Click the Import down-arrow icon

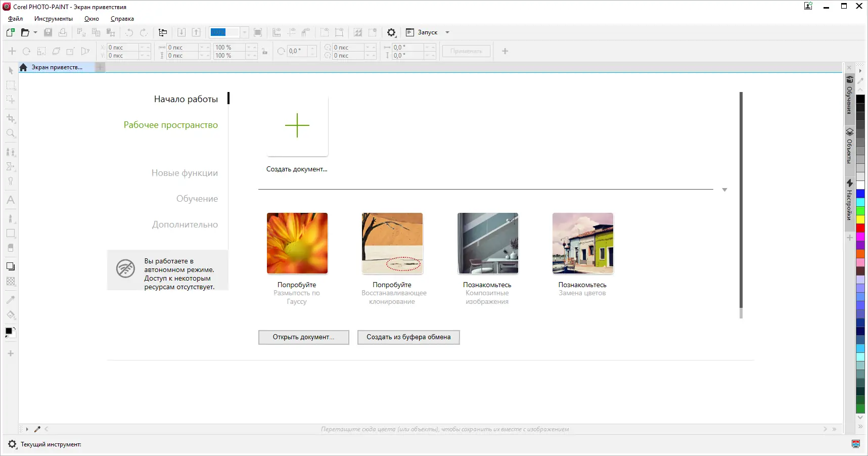(181, 32)
